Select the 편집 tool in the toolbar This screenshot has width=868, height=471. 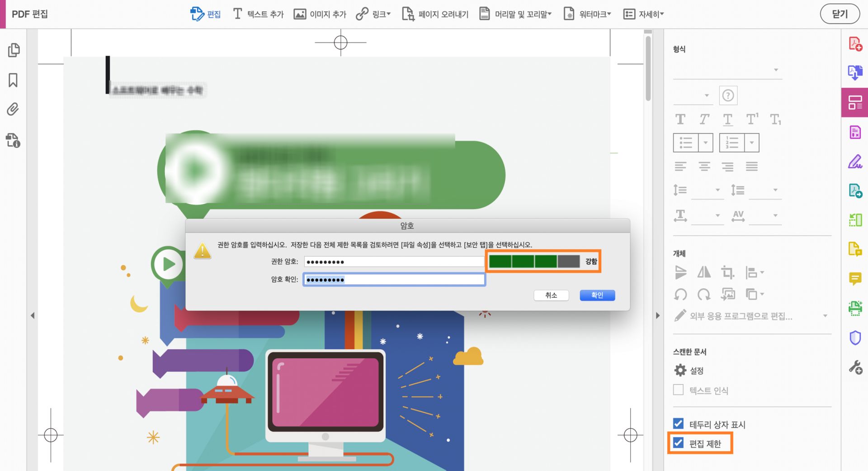coord(205,14)
